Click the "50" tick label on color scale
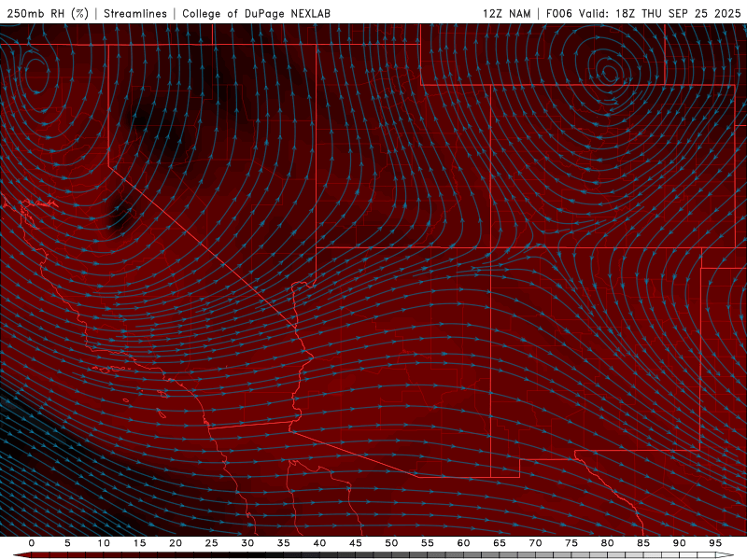Image resolution: width=747 pixels, height=560 pixels. tap(391, 543)
